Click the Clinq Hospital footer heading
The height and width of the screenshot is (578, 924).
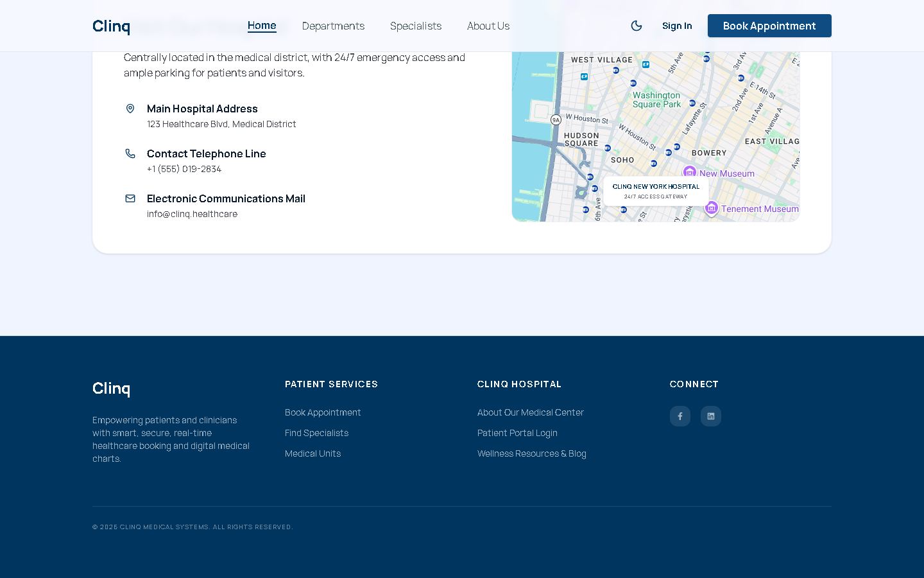(x=520, y=384)
